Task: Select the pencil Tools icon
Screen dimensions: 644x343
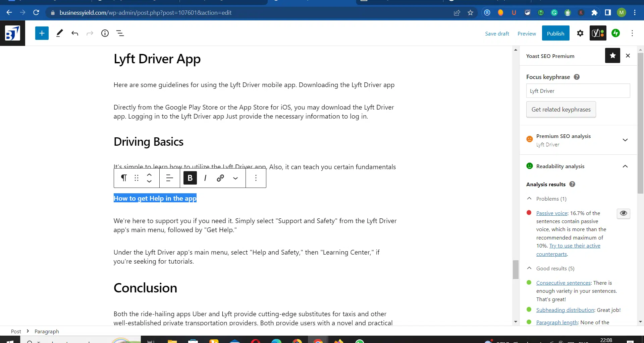Action: click(60, 33)
